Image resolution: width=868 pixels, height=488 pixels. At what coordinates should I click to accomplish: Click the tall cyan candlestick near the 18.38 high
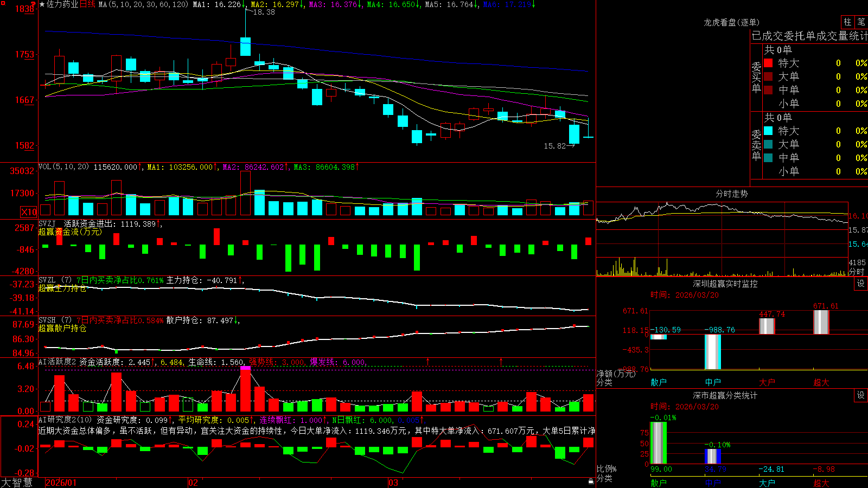(x=245, y=46)
